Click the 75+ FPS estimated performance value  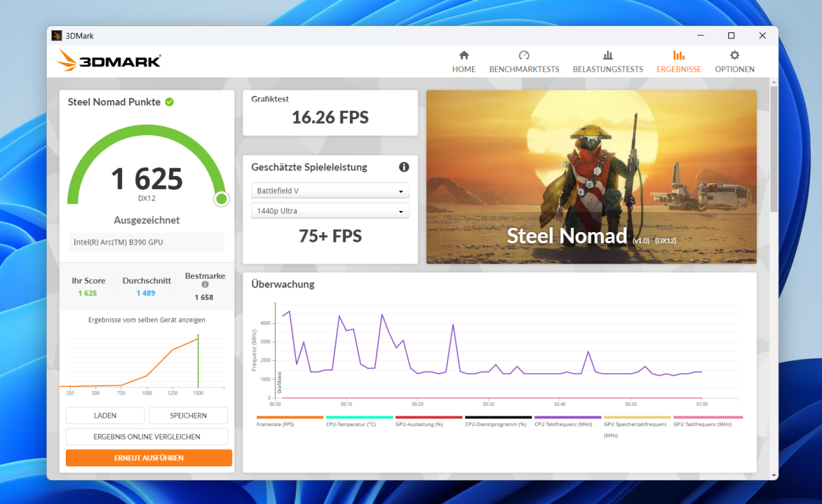tap(330, 236)
